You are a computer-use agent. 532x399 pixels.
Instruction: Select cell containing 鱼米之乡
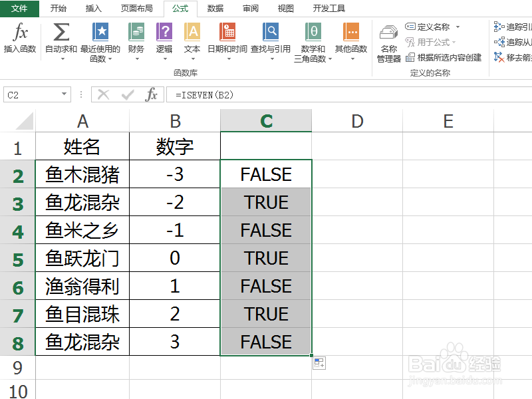click(x=82, y=230)
